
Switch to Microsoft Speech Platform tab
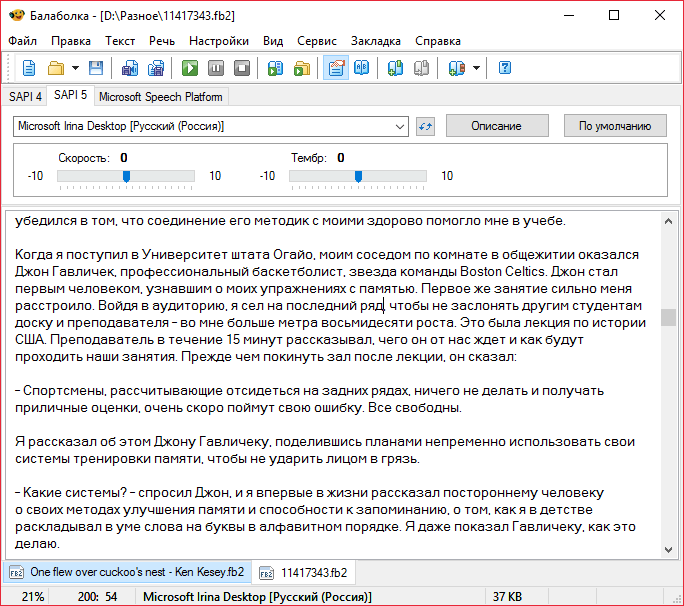tap(161, 96)
